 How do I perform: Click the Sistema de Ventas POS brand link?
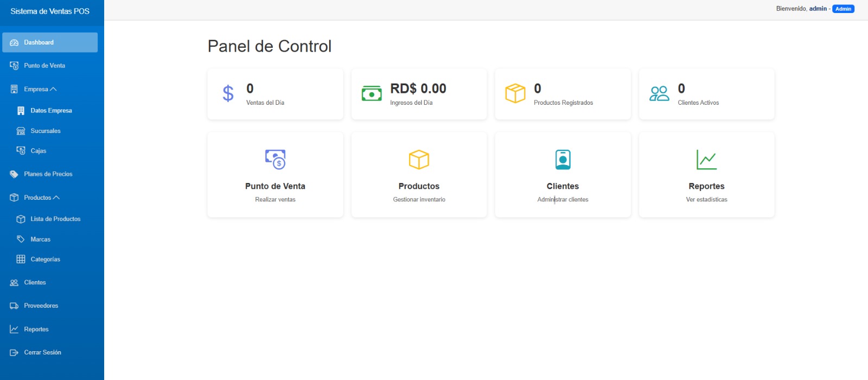50,11
